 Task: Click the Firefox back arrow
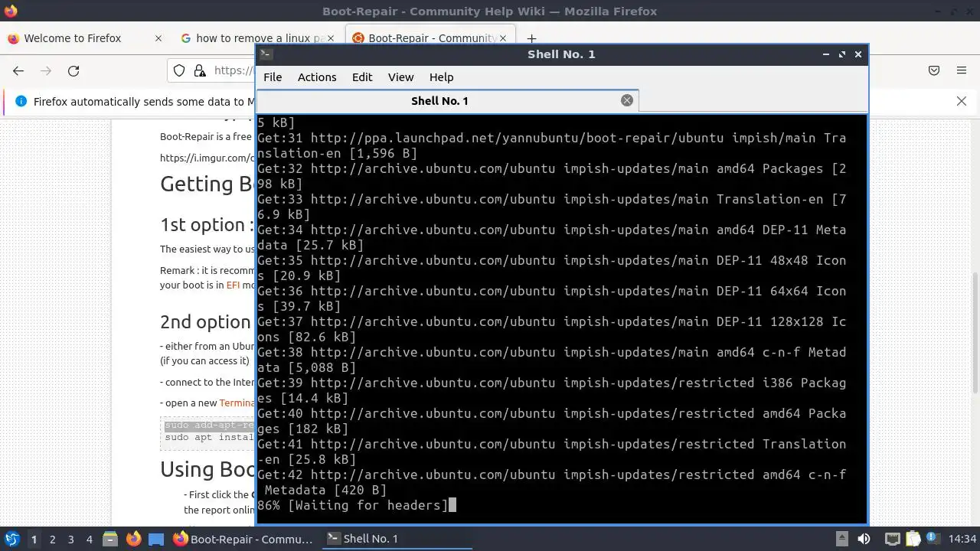coord(18,70)
